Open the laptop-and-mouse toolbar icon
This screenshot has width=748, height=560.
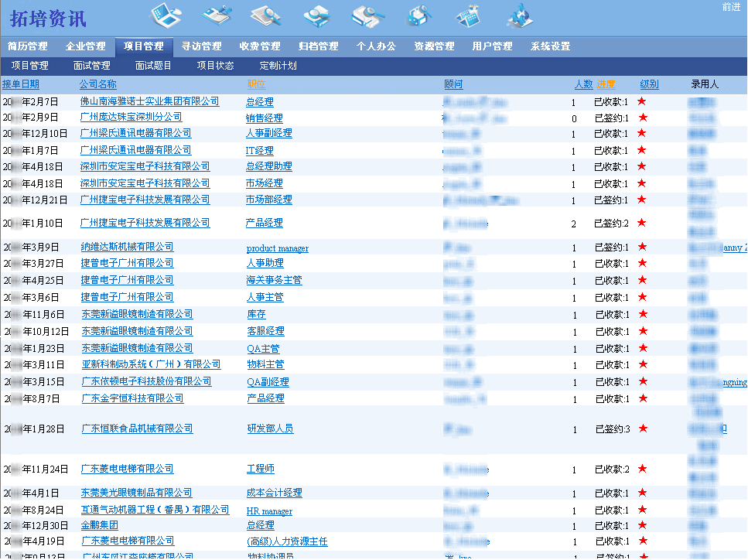(x=166, y=15)
